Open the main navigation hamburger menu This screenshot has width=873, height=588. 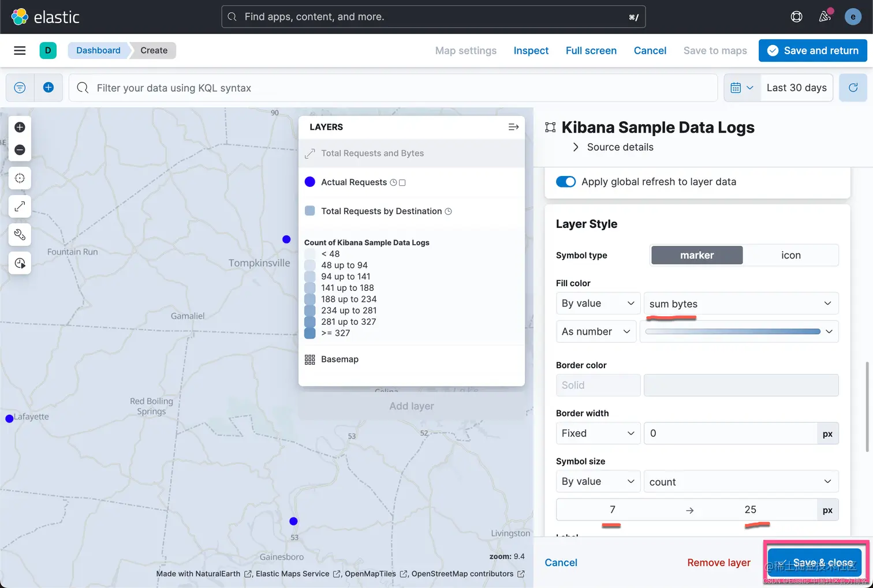(x=20, y=51)
